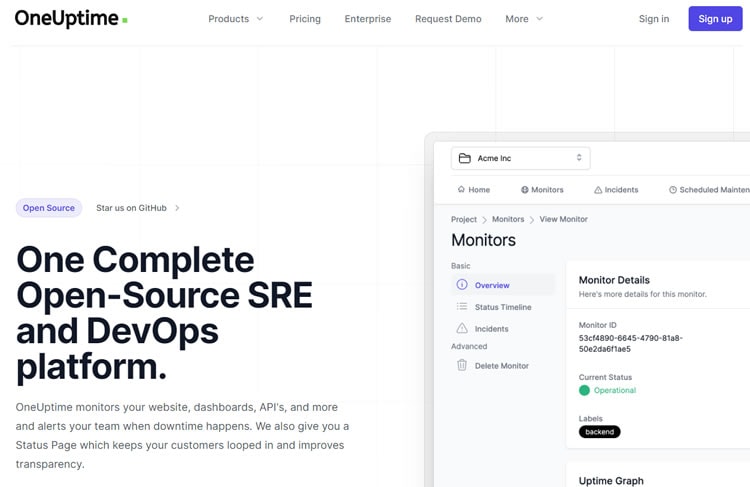Click the warning triangle beside Incidents tab
The image size is (750, 487).
pyautogui.click(x=598, y=190)
